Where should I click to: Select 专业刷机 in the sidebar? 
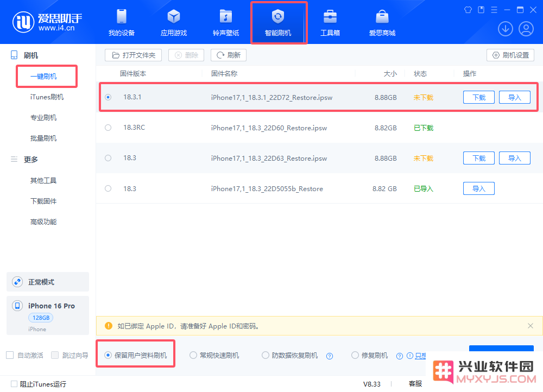click(x=43, y=118)
